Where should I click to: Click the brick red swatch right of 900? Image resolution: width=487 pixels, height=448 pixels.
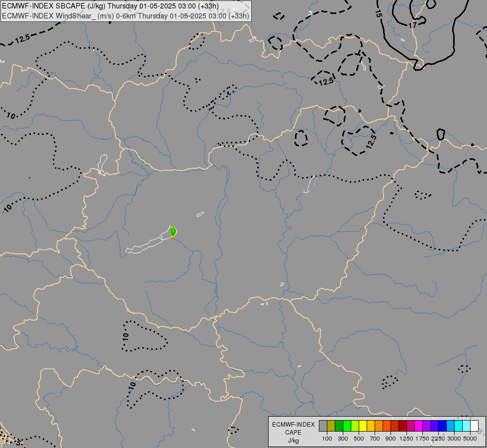395,426
